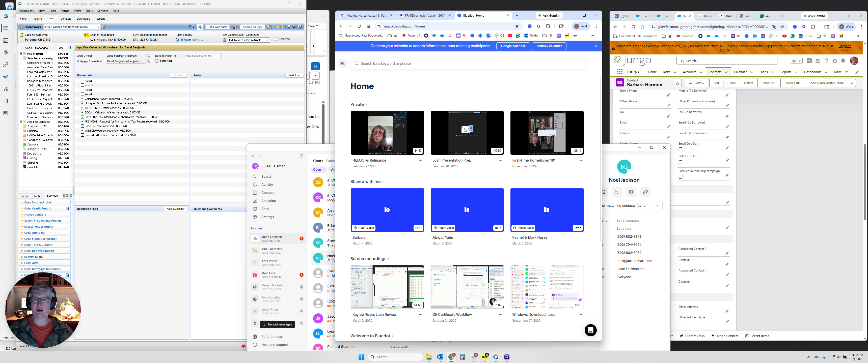Check the Income document checkbox

tap(82, 85)
